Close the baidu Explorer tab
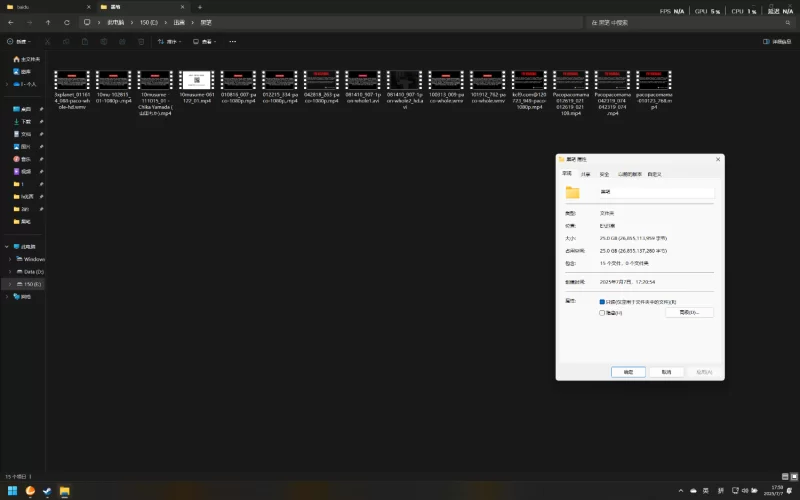The image size is (800, 500). tap(88, 7)
